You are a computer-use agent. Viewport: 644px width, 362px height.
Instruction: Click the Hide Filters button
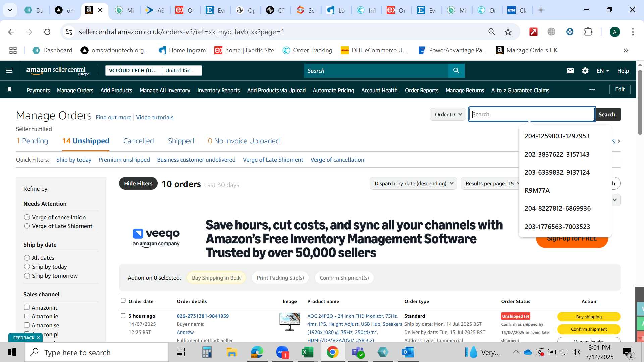(138, 183)
